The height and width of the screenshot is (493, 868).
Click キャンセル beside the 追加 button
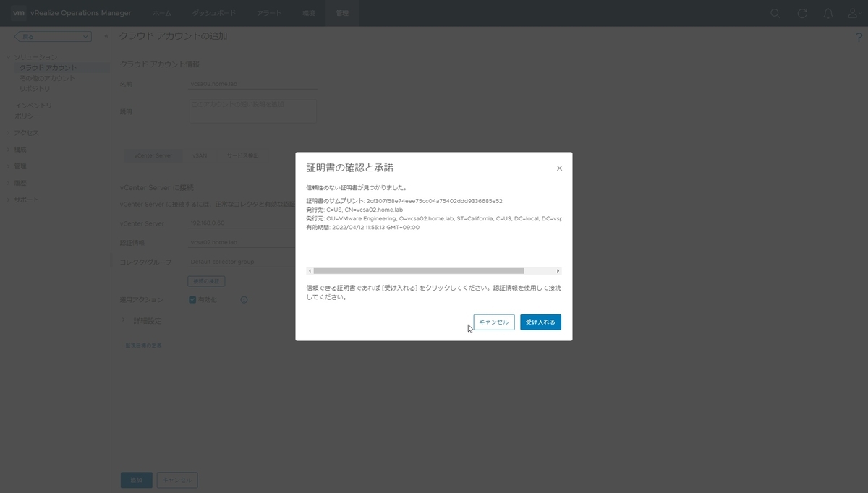click(x=177, y=480)
